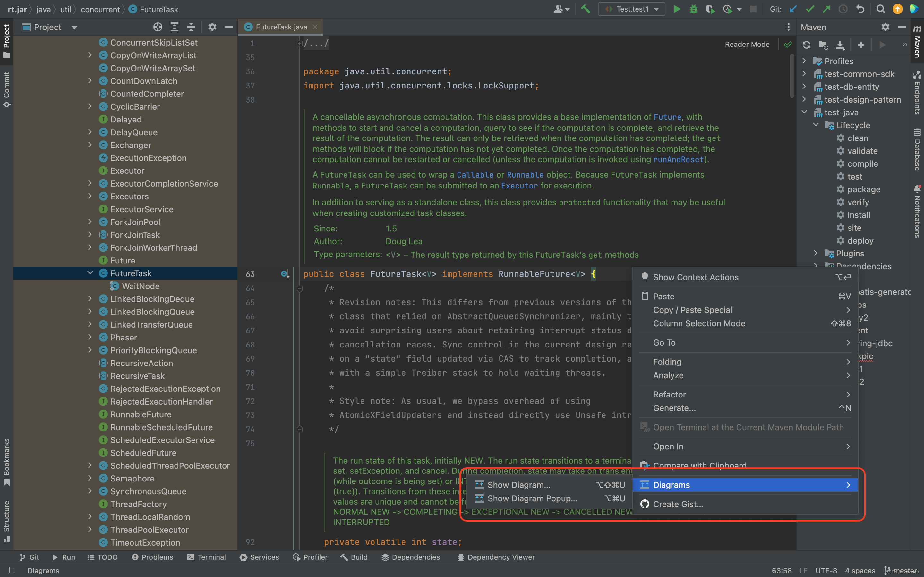This screenshot has height=577, width=924.
Task: Open the Terminal tool window button
Action: (207, 557)
